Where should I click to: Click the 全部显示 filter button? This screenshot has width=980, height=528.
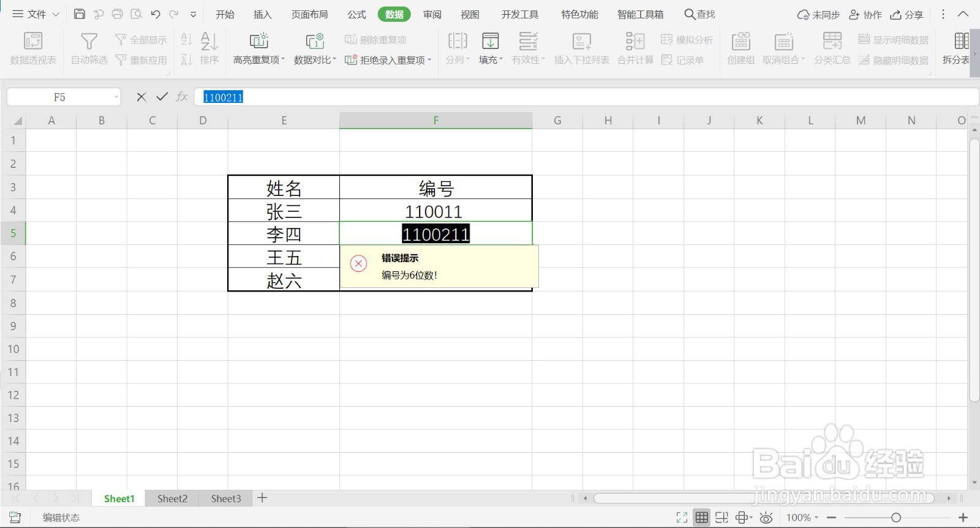(141, 40)
